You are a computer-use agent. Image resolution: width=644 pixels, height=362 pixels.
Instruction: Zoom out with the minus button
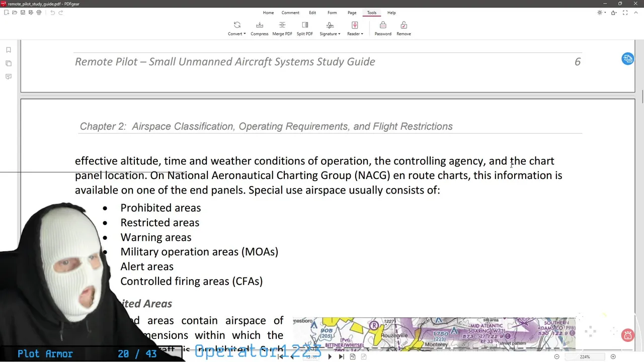pos(556,357)
